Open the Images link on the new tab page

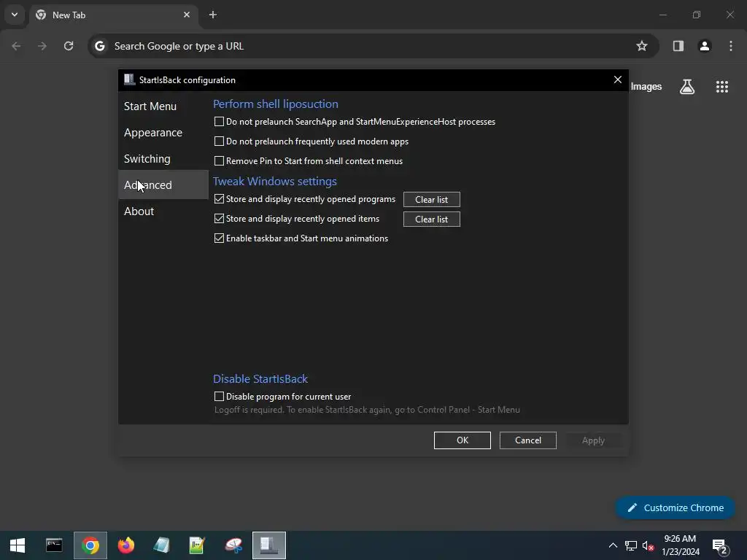(646, 87)
